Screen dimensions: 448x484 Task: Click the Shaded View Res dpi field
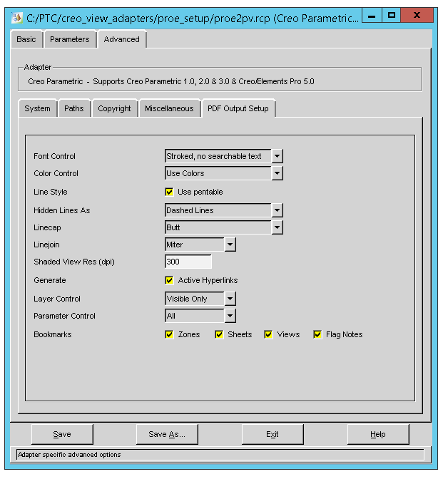(x=188, y=262)
